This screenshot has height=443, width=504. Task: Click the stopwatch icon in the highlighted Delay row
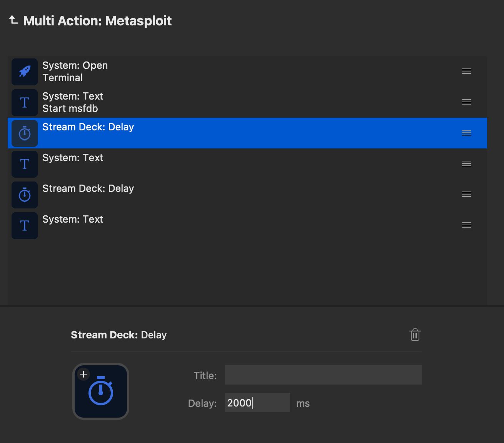[x=25, y=133]
